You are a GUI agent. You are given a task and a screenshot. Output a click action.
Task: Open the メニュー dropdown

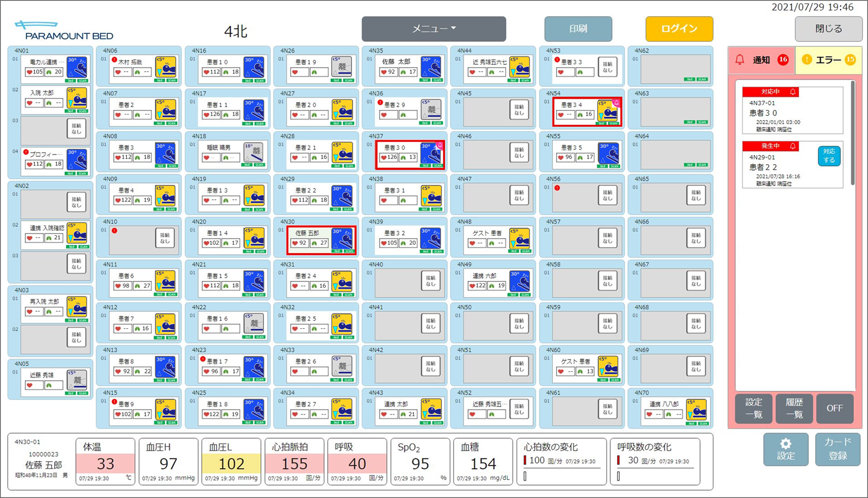(433, 29)
